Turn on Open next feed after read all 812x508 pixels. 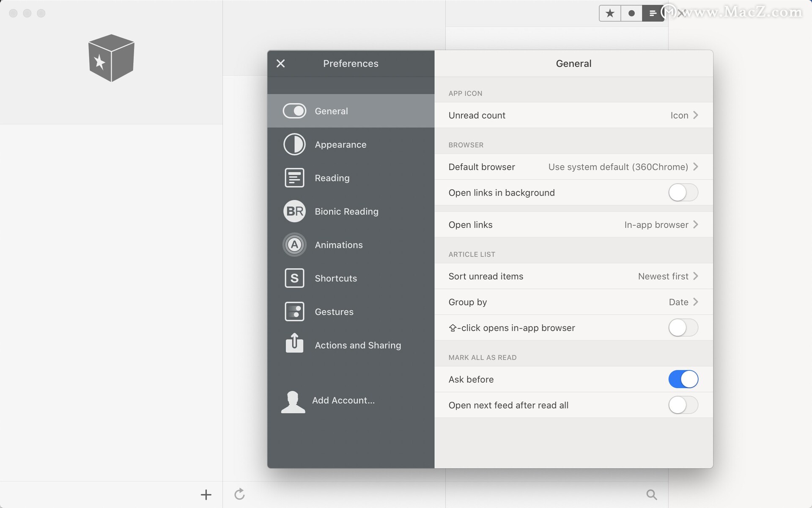pos(683,405)
